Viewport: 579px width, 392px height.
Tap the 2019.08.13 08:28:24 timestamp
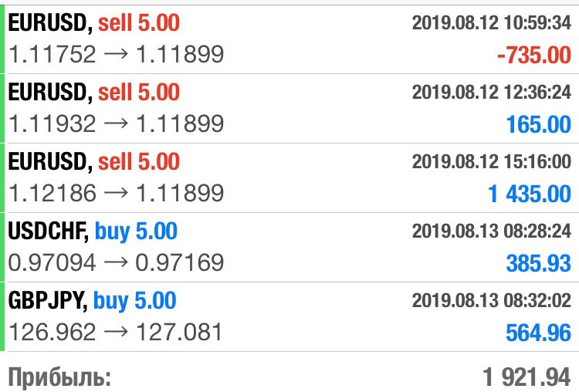[492, 231]
